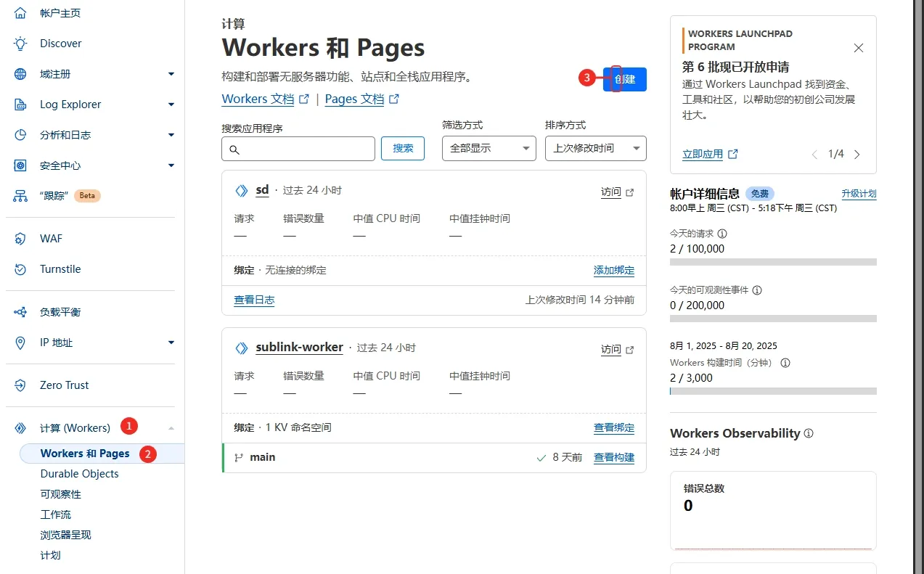Open the Pages 文档 link

(x=362, y=99)
